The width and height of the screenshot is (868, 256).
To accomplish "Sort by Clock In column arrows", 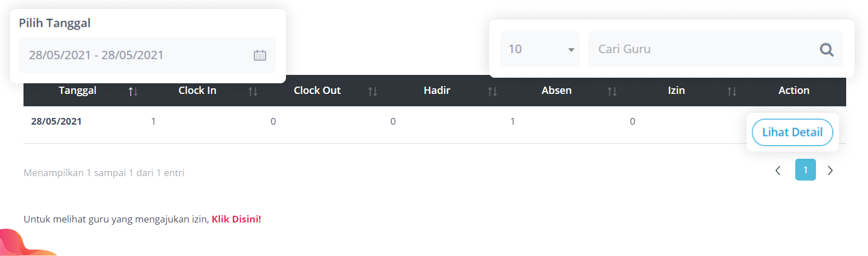I will (x=253, y=91).
